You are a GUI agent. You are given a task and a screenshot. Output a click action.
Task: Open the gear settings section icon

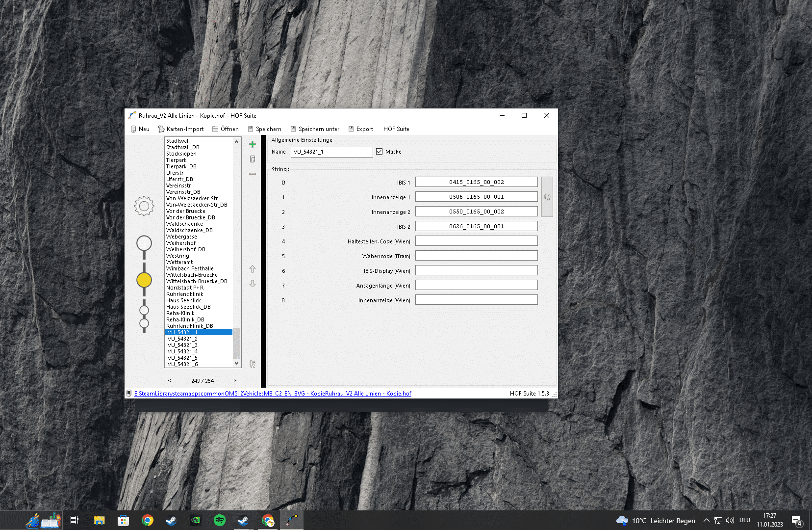tap(144, 206)
